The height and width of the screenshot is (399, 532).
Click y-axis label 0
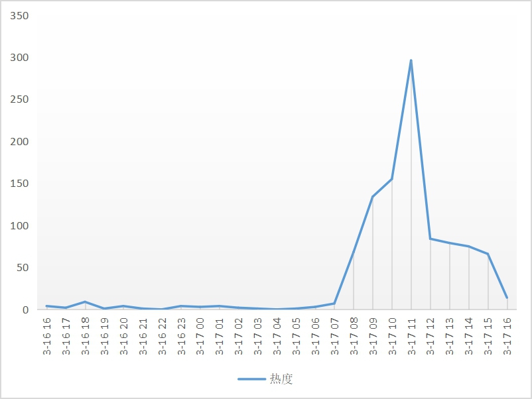[25, 310]
